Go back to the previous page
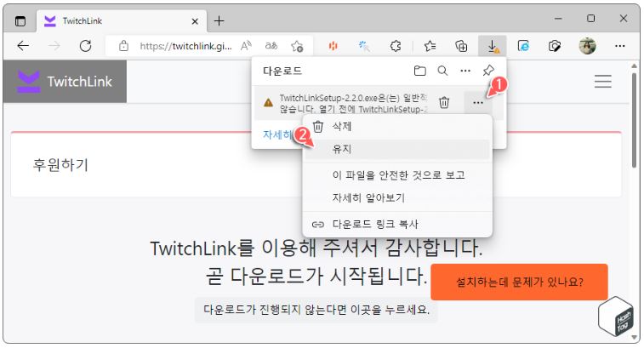This screenshot has width=644, height=348. pyautogui.click(x=23, y=46)
